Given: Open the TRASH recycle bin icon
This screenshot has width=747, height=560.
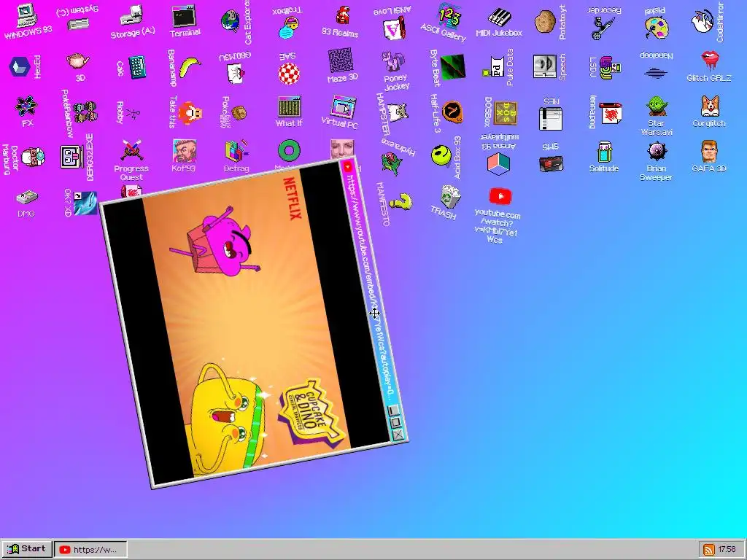Looking at the screenshot, I should click(x=449, y=196).
